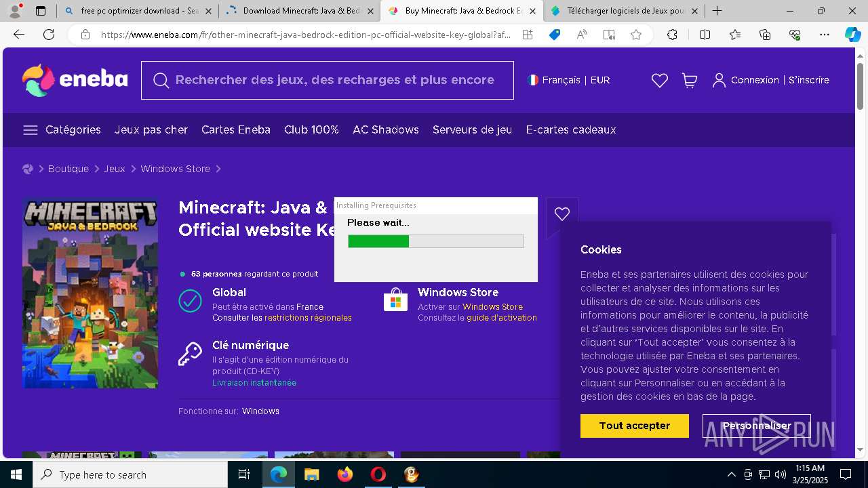Open Edge collections
This screenshot has width=868, height=488.
tap(765, 35)
